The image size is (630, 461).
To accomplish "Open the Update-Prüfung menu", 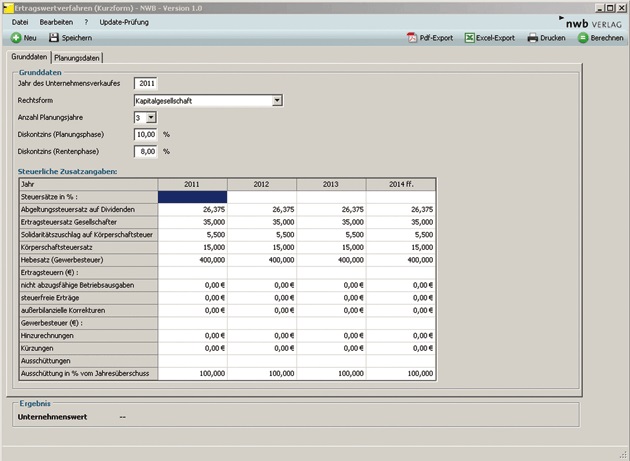I will (122, 21).
